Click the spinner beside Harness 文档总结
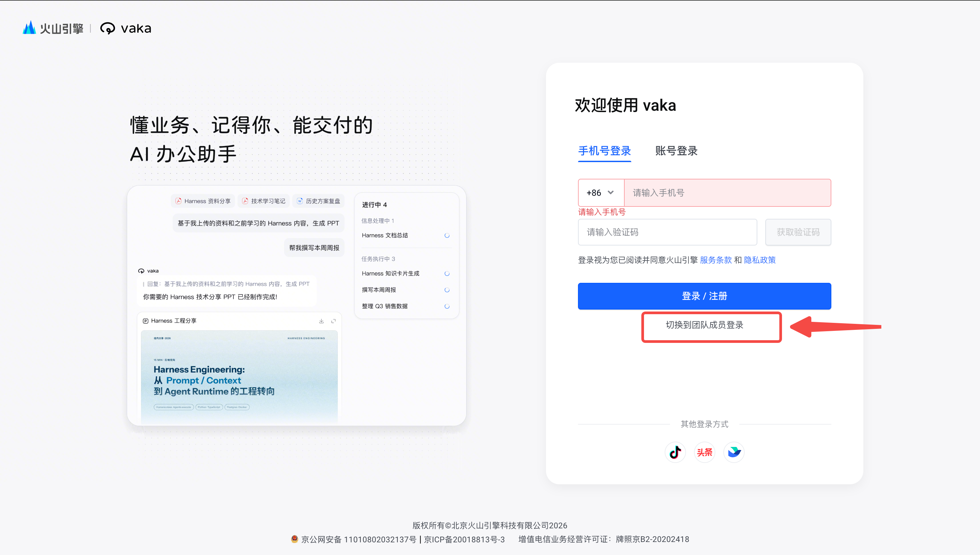This screenshot has height=555, width=980. click(447, 235)
